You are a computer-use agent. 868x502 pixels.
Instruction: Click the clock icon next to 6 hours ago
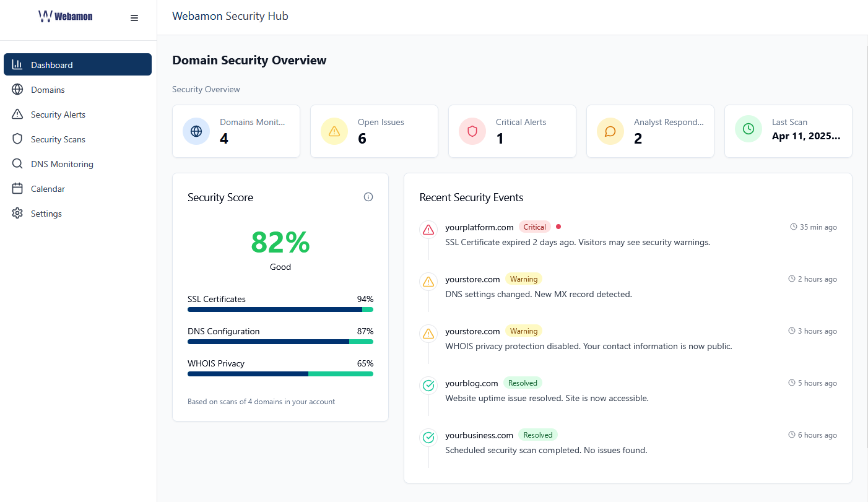click(x=792, y=435)
